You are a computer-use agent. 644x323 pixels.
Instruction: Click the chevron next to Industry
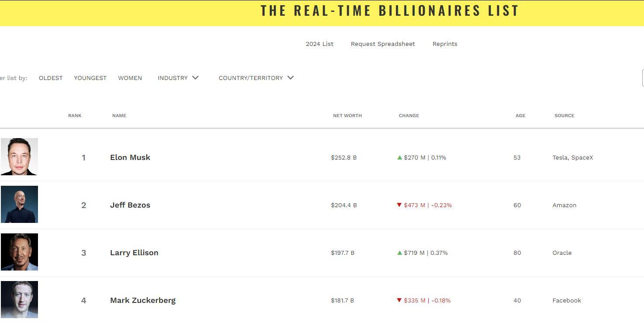[x=195, y=78]
